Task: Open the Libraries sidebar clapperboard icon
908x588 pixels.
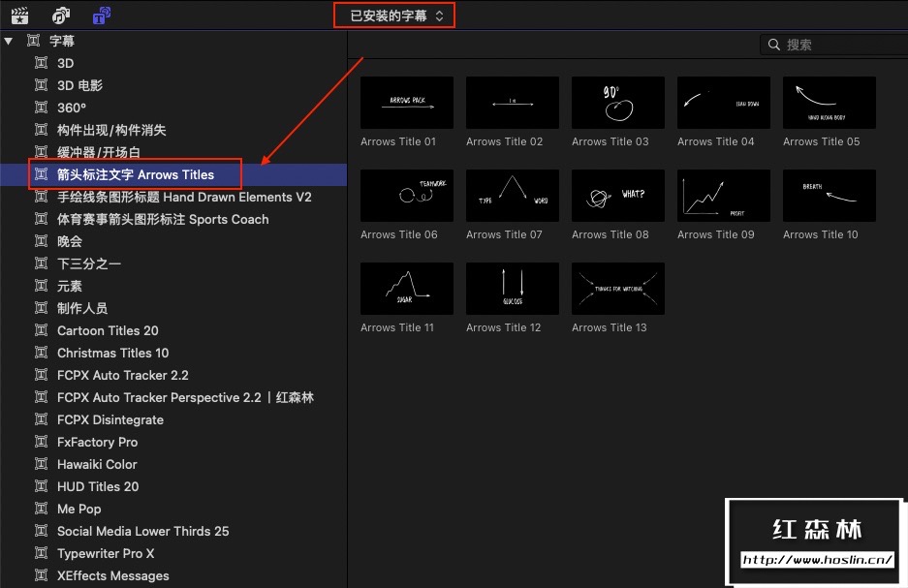Action: (19, 15)
